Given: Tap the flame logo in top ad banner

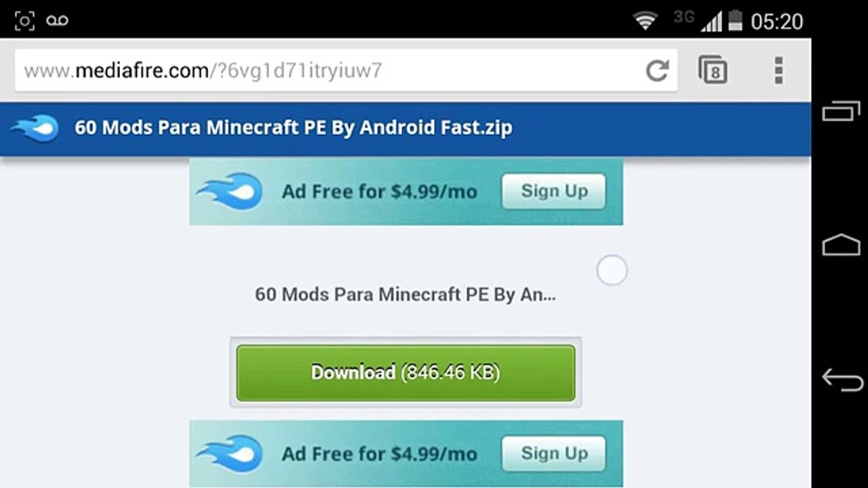Looking at the screenshot, I should click(229, 191).
